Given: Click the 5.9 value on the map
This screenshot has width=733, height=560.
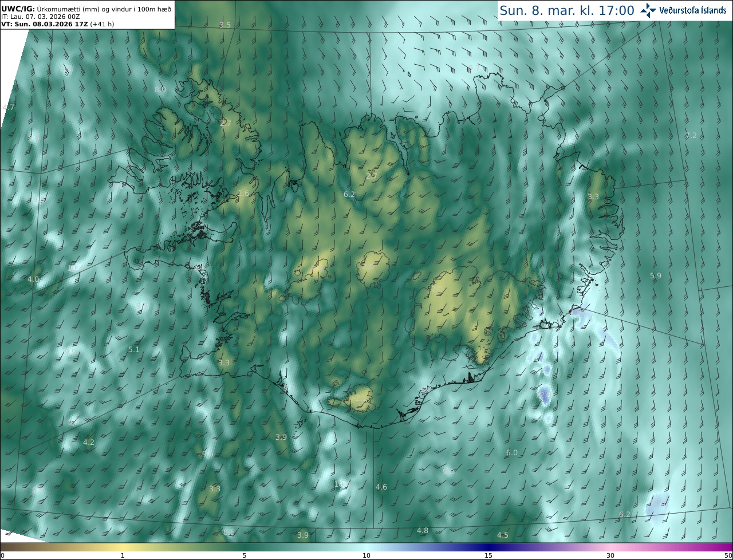Looking at the screenshot, I should (x=656, y=275).
